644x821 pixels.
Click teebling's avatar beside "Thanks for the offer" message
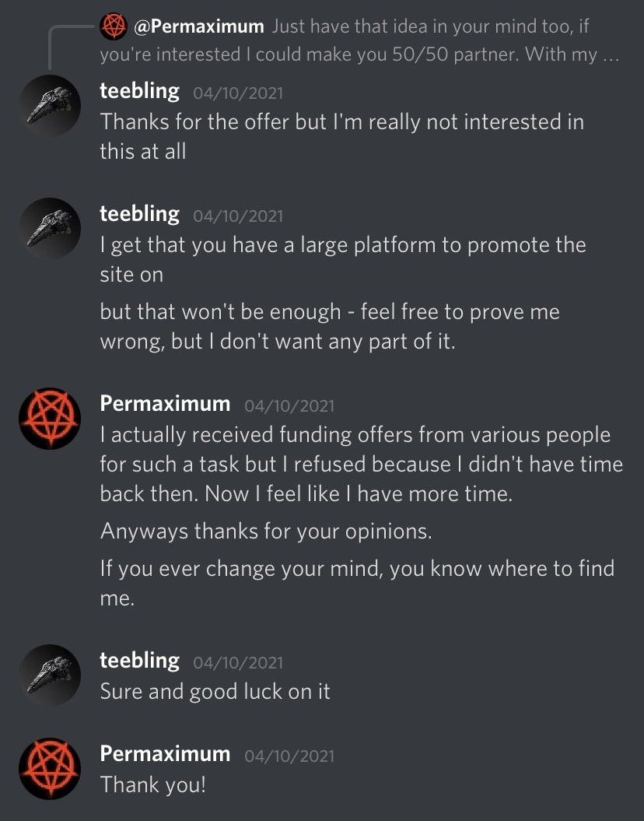(50, 106)
